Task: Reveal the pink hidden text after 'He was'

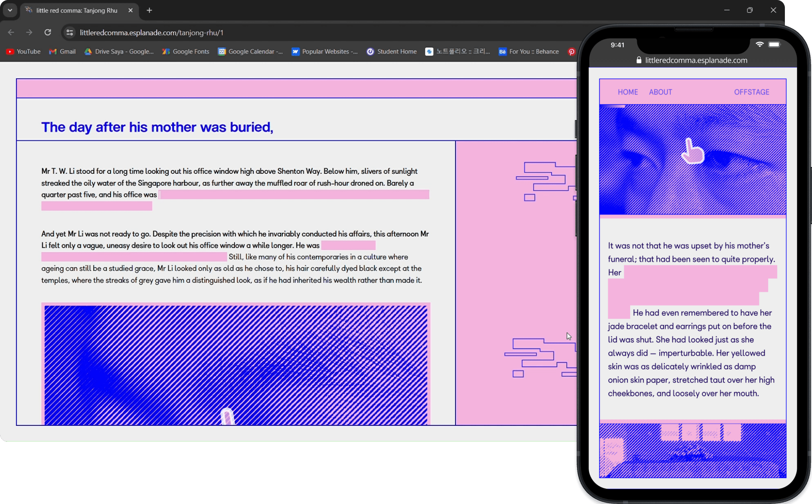Action: [x=348, y=245]
